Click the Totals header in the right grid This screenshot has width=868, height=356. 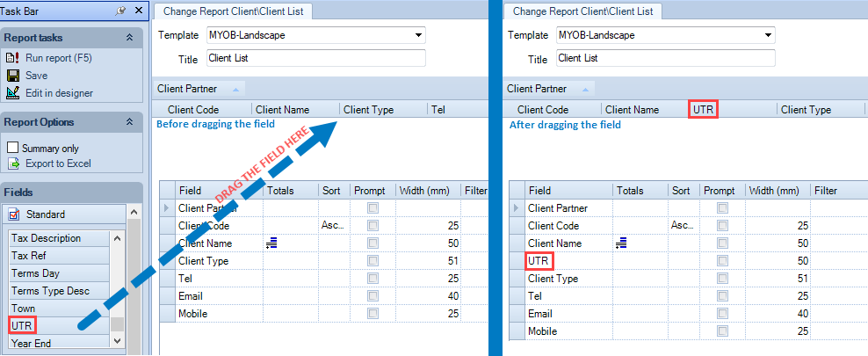640,191
